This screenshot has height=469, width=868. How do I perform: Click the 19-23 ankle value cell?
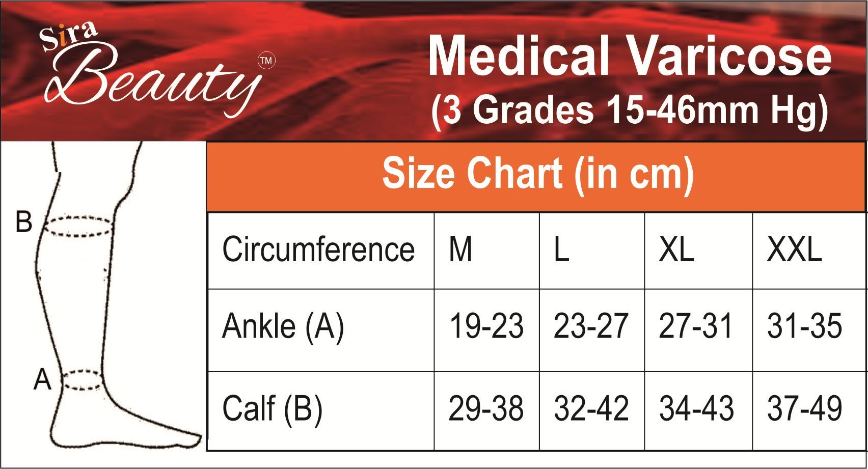[486, 330]
